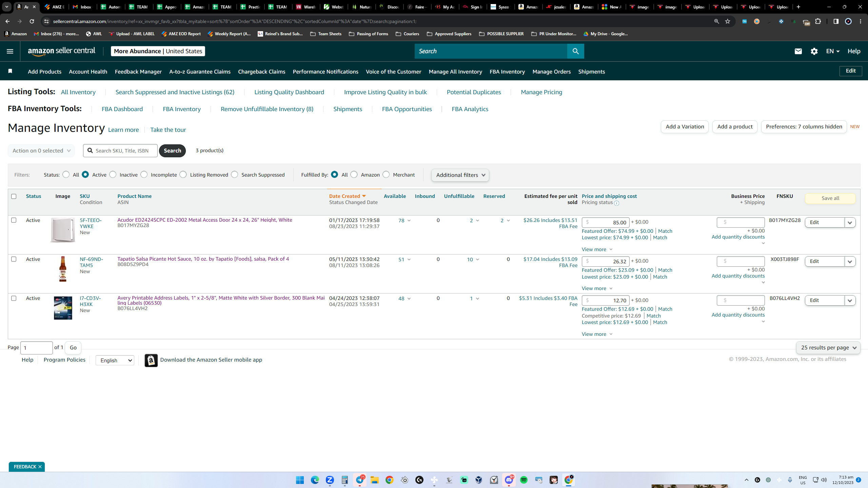868x488 pixels.
Task: Bookmark this page with the star icon
Action: click(728, 21)
